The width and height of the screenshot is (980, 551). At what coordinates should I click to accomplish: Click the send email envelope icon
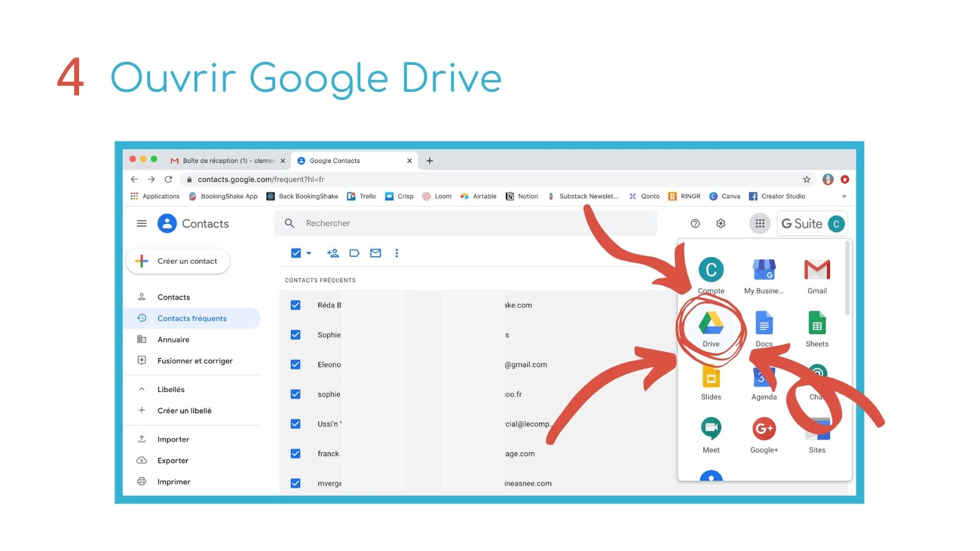pos(375,253)
